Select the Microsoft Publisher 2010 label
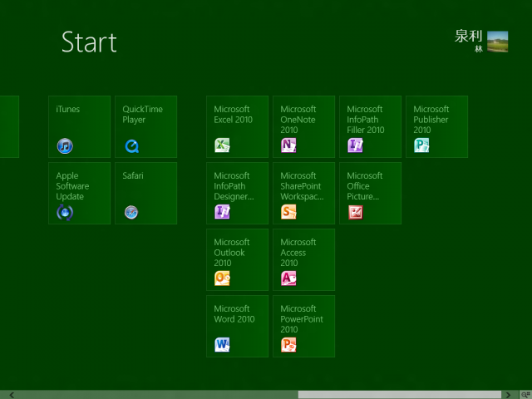 (x=431, y=120)
